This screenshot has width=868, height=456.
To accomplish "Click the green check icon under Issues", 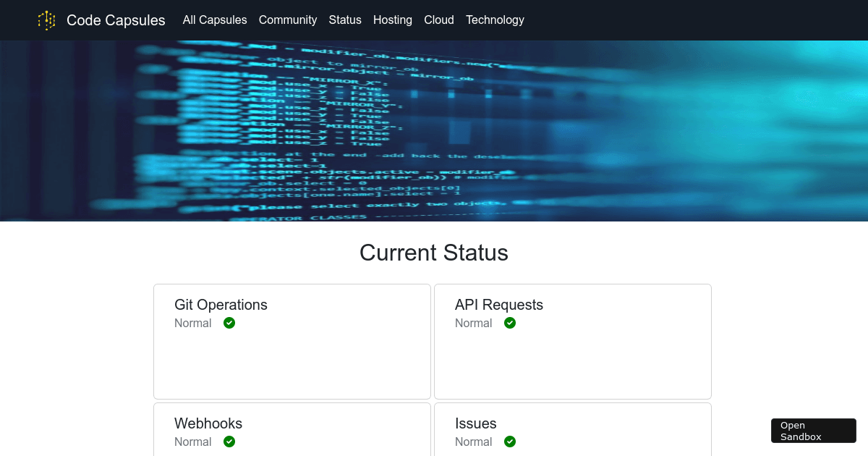I will click(x=510, y=442).
